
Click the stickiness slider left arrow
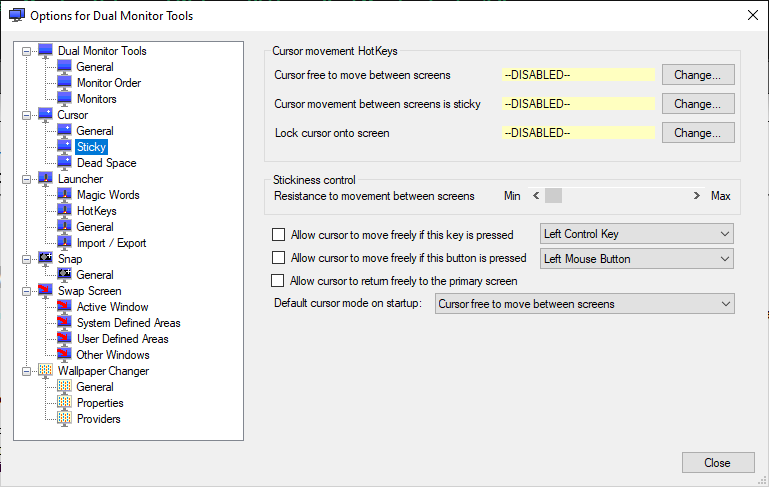(536, 196)
